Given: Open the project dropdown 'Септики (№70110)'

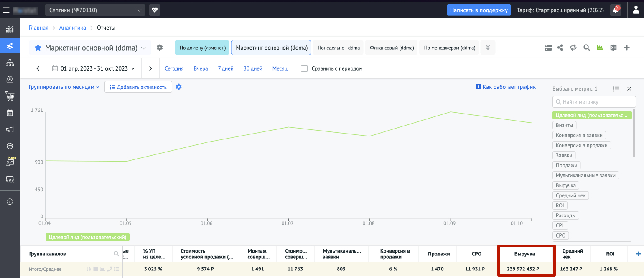Looking at the screenshot, I should pyautogui.click(x=95, y=10).
